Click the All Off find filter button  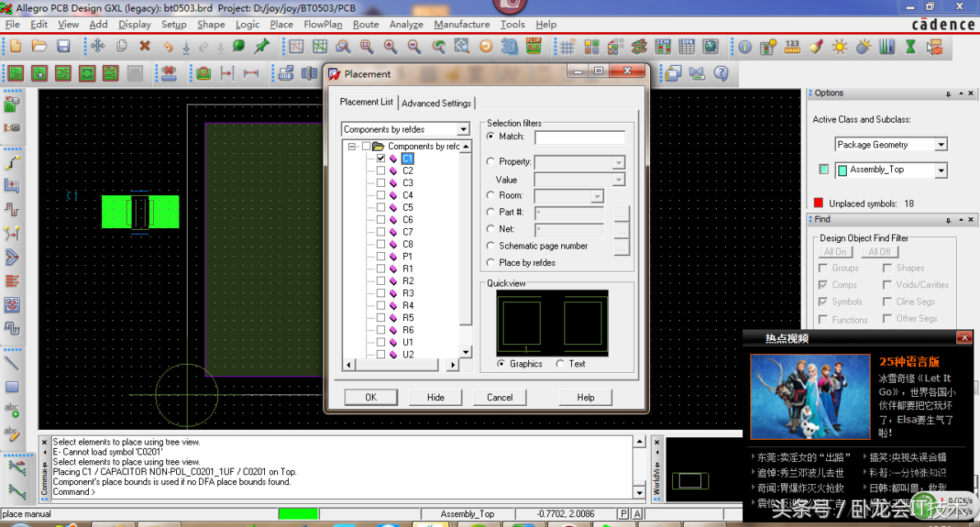pyautogui.click(x=880, y=252)
